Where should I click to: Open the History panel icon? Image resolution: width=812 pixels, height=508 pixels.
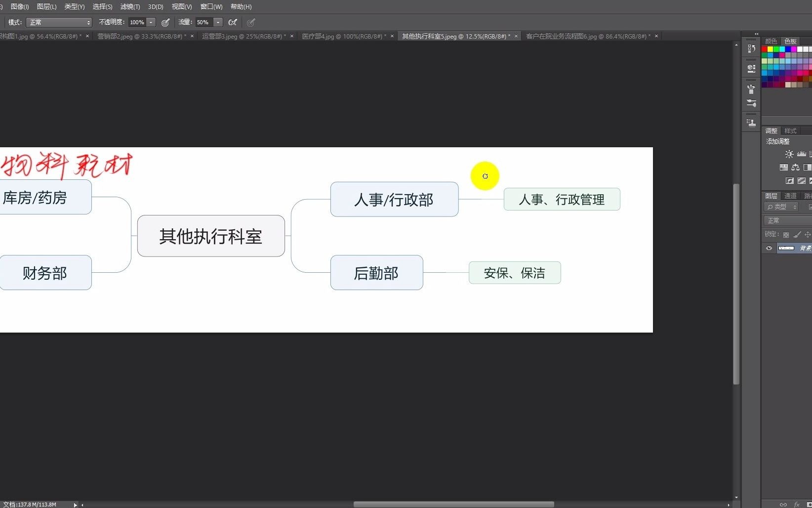tap(751, 48)
